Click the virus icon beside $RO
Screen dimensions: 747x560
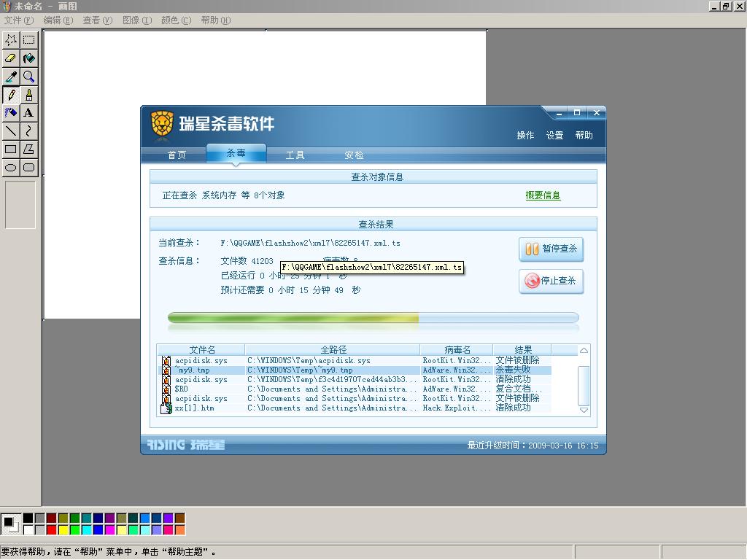[x=166, y=389]
